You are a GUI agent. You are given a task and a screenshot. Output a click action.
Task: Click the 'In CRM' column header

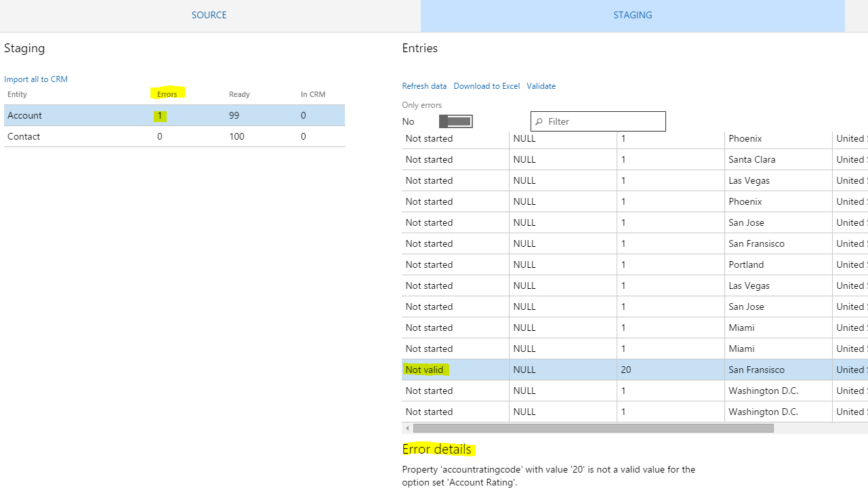[x=312, y=94]
